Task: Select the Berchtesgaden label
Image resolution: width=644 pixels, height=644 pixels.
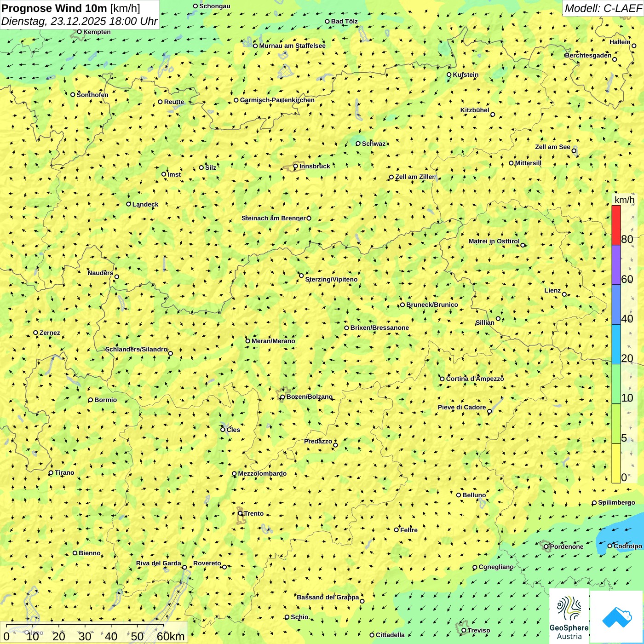Action: point(588,55)
